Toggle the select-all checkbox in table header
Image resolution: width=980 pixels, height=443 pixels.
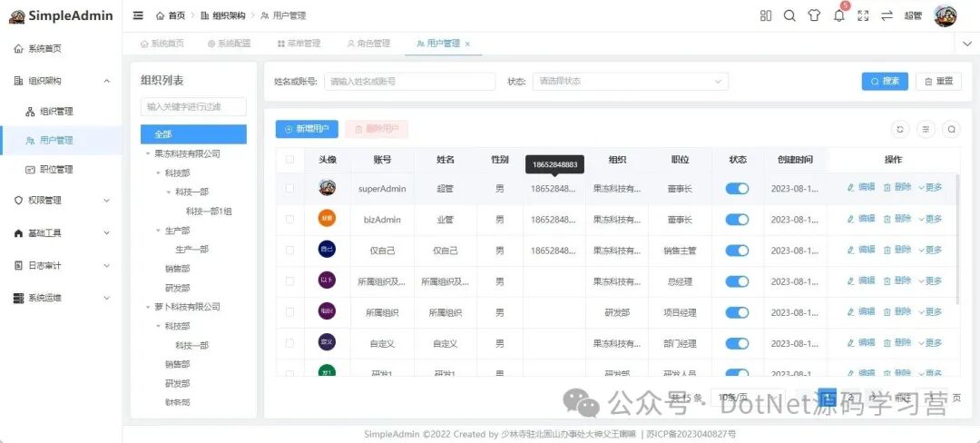point(289,160)
